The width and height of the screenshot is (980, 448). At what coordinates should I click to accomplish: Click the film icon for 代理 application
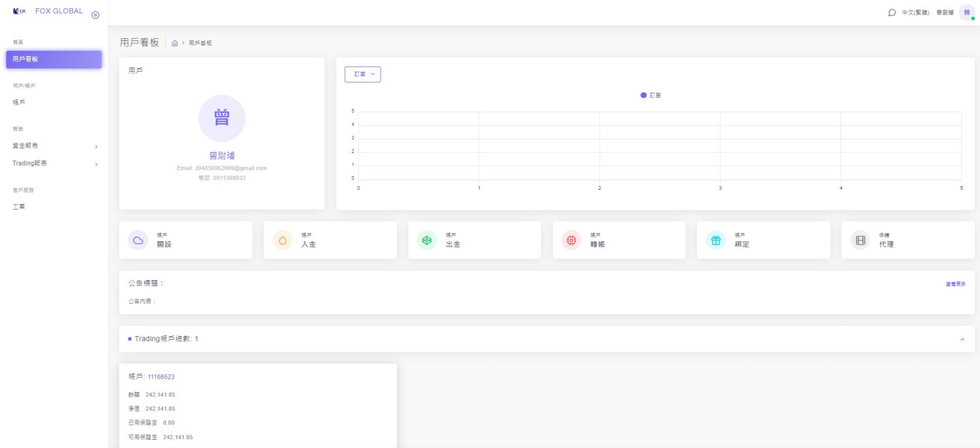tap(861, 240)
